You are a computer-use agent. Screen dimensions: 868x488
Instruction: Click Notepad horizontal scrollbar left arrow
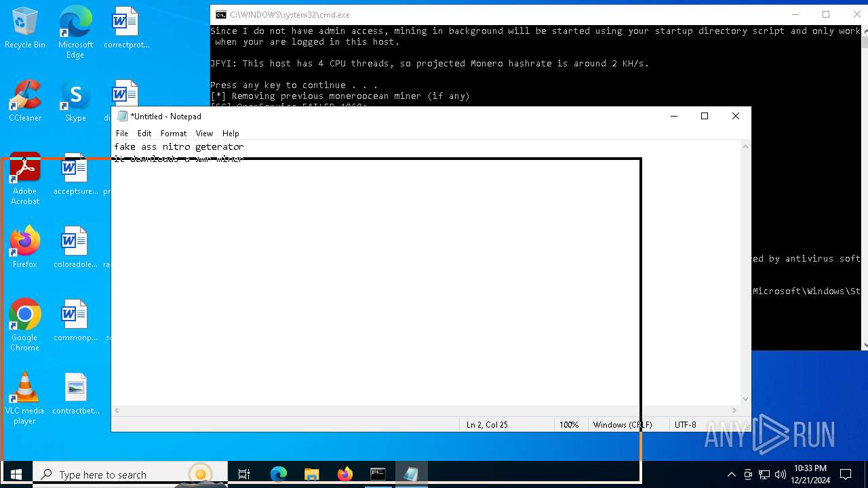pos(117,410)
